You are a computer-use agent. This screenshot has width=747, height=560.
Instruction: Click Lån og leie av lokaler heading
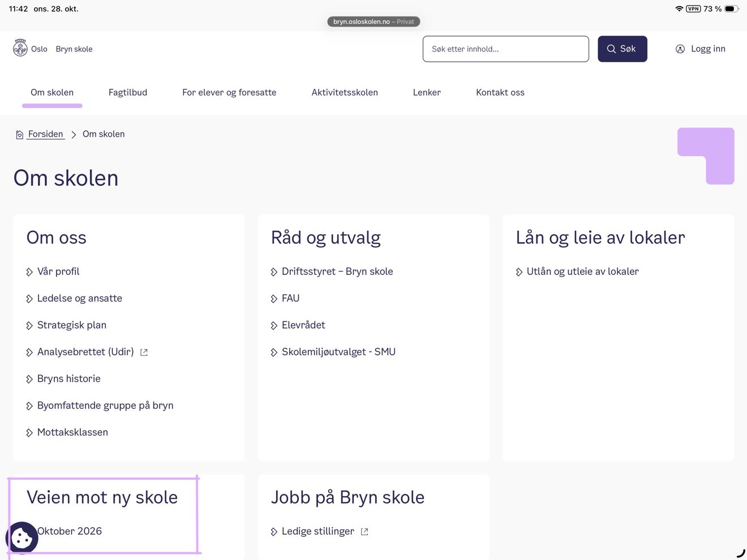coord(600,238)
